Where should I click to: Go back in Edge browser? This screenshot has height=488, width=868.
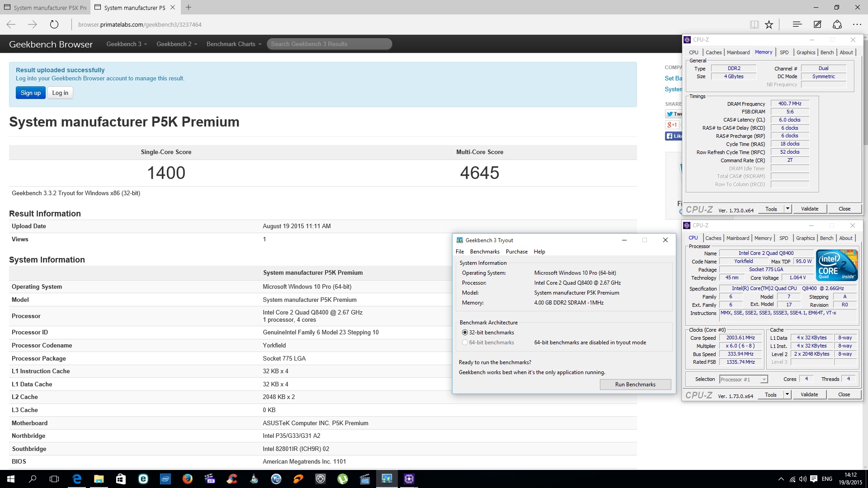[x=11, y=24]
